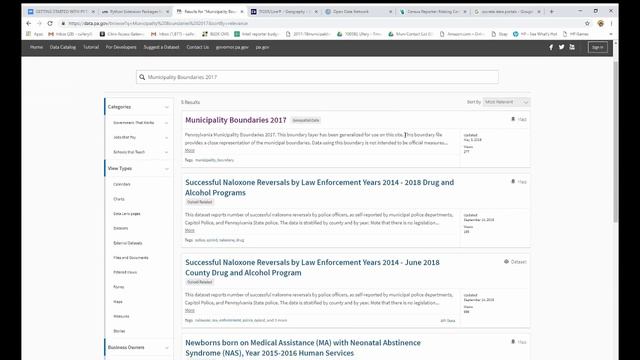The image size is (640, 360).
Task: Click the browser forward arrow
Action: click(39, 23)
